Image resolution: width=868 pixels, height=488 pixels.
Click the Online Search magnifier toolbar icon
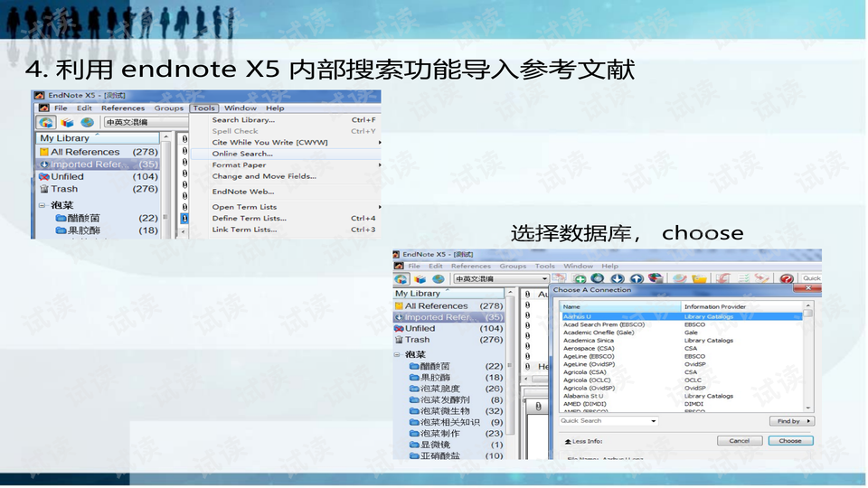[599, 279]
